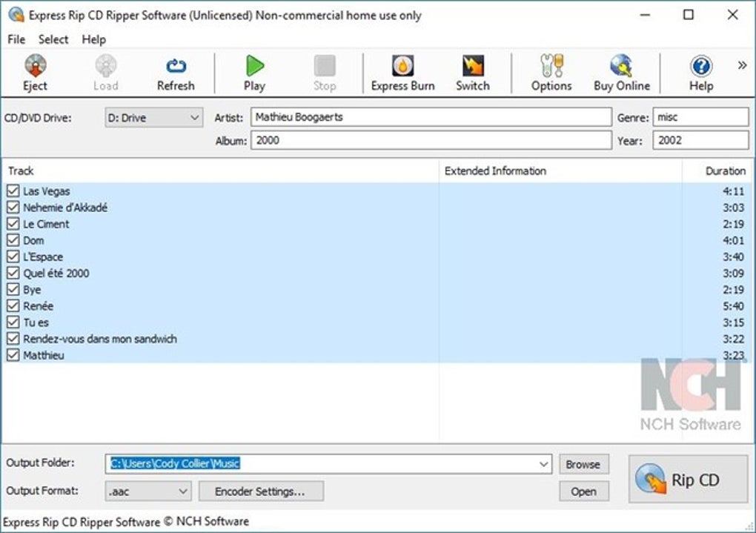The image size is (756, 533).
Task: Open the File menu
Action: click(16, 39)
